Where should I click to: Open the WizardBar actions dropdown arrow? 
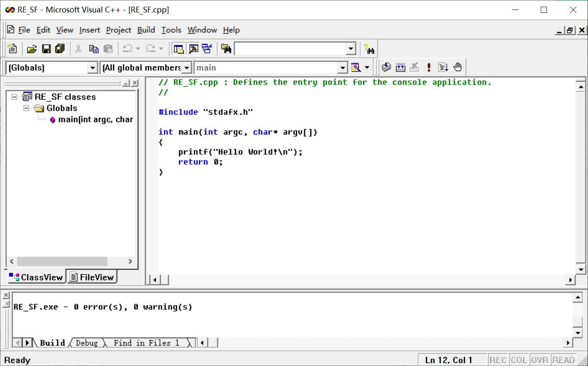367,68
